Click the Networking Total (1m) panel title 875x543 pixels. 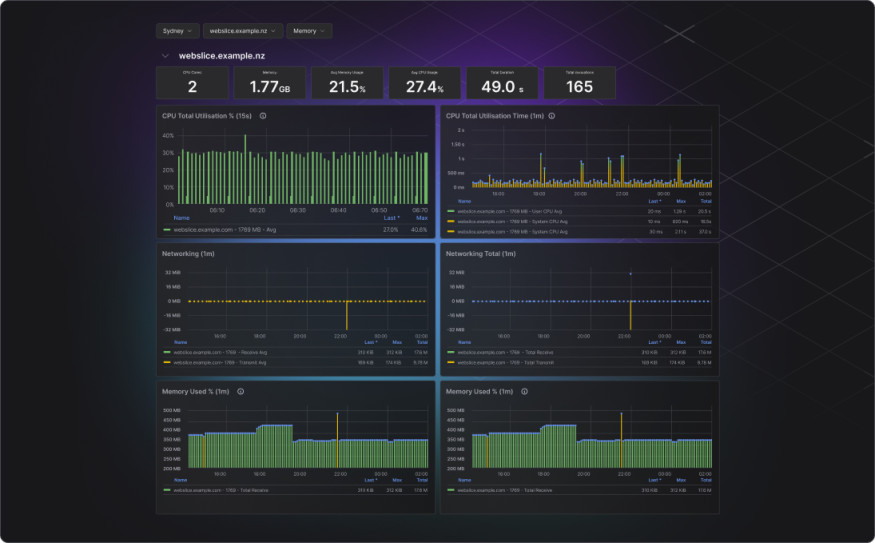coord(480,254)
